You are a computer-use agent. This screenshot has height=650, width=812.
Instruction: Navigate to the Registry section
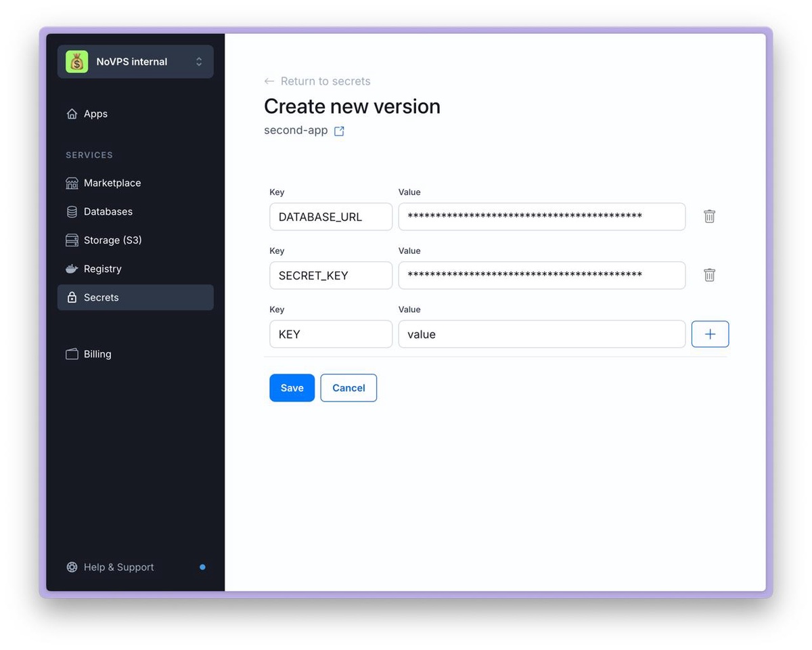(x=102, y=269)
